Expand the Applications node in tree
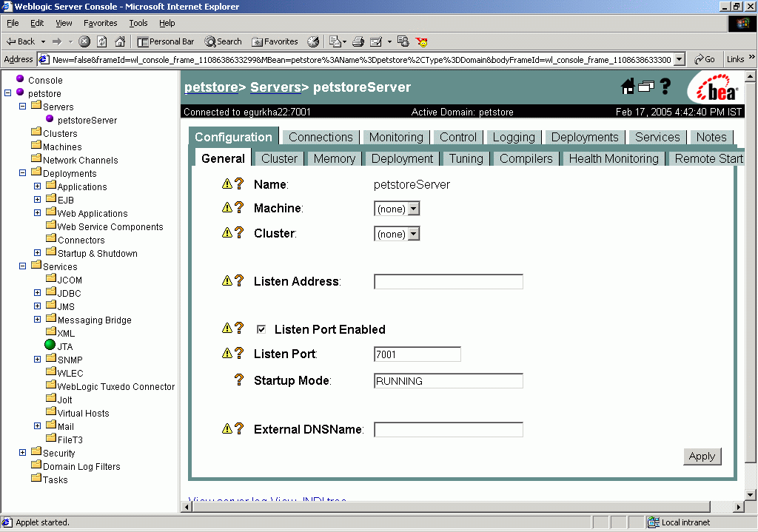 [37, 186]
